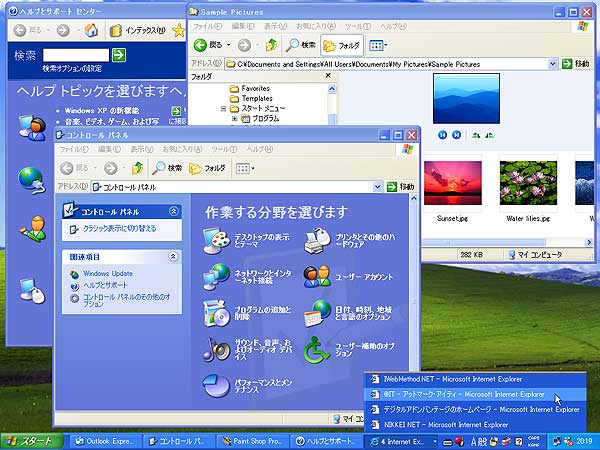Screen dimensions: 600x450
Task: Open address bar dropdown in Sample Pictures
Action: pos(552,64)
